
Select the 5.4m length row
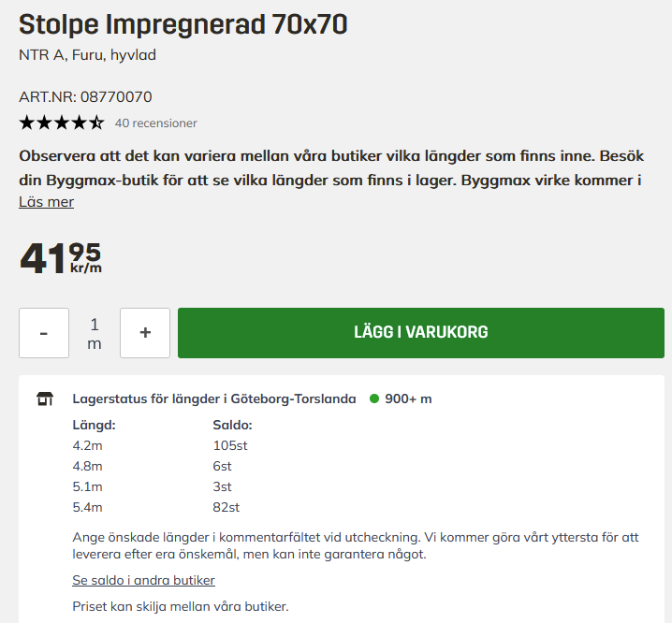point(88,507)
